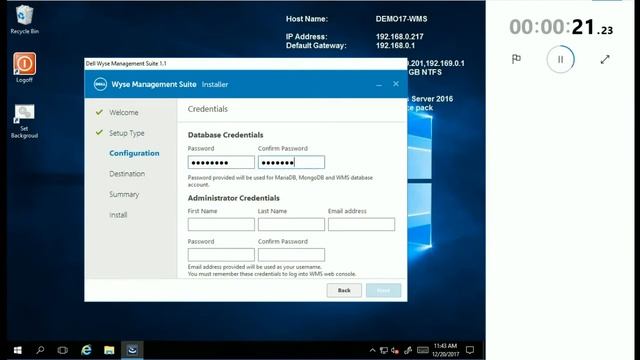This screenshot has width=640, height=360.
Task: Open Task View on the taskbar
Action: pyautogui.click(x=63, y=350)
